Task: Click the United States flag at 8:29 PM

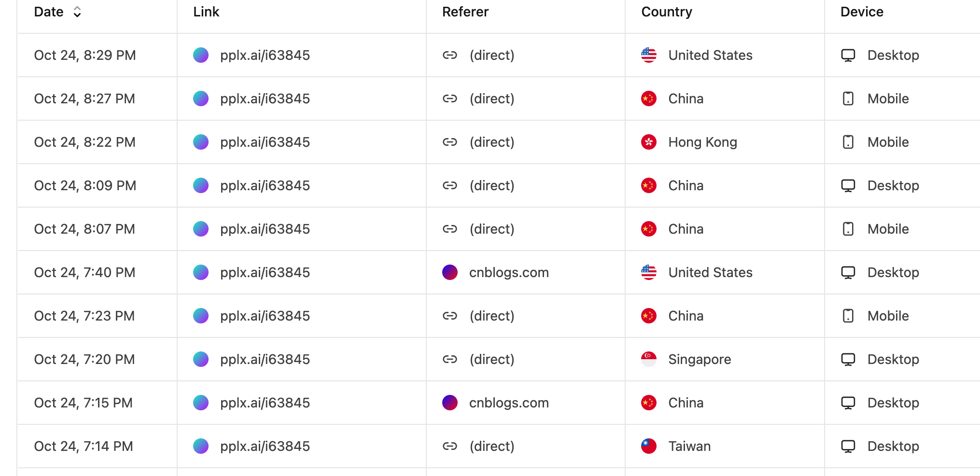Action: pyautogui.click(x=648, y=55)
